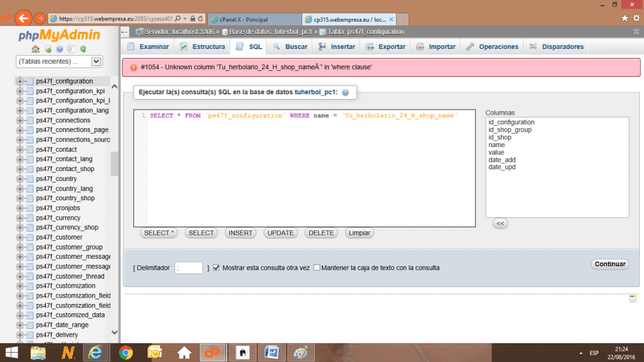Click table icon beside ps47f_delivery
This screenshot has height=362, width=644.
click(x=30, y=335)
